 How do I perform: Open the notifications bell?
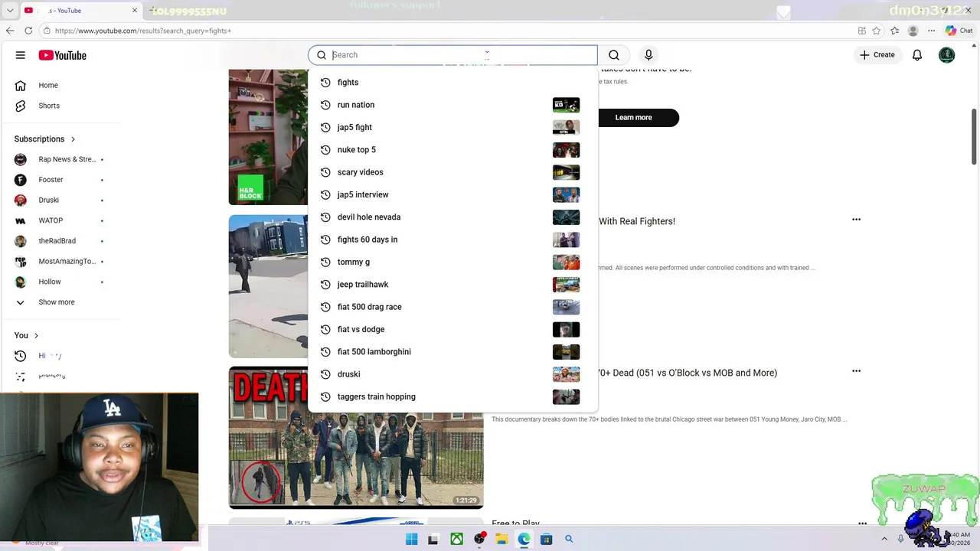[917, 55]
